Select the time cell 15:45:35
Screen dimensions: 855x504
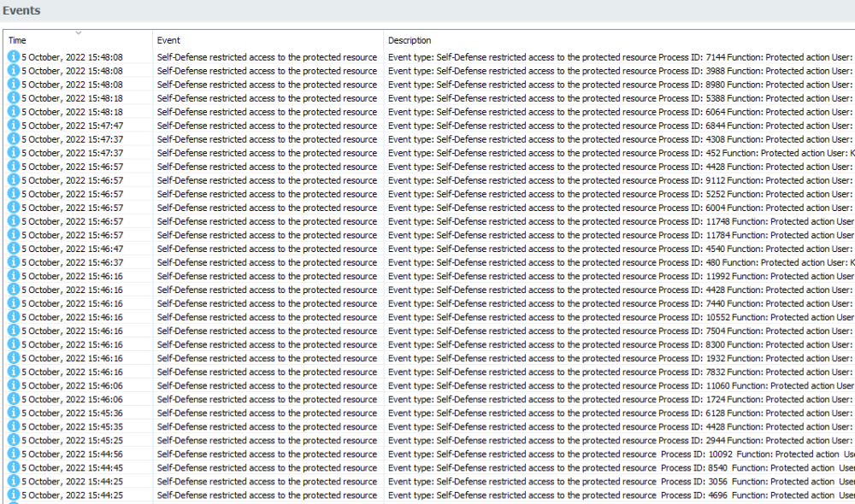pyautogui.click(x=72, y=426)
